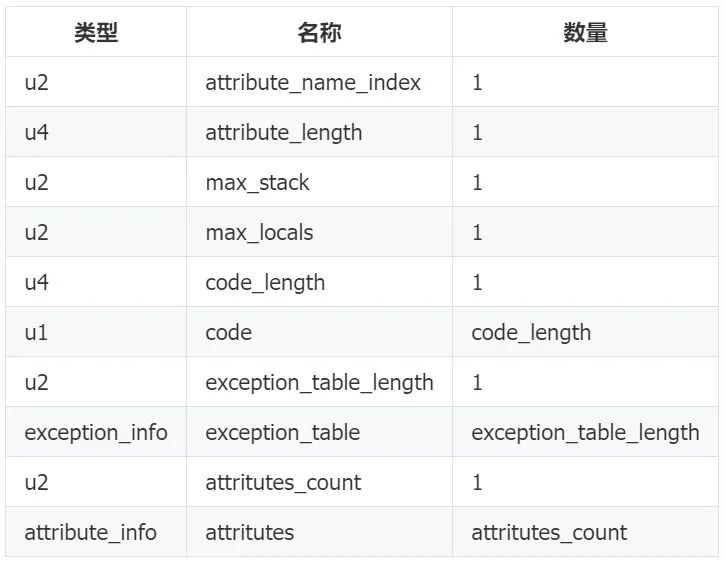The height and width of the screenshot is (562, 725).
Task: Click the exception_table_length name cell
Action: click(x=319, y=382)
